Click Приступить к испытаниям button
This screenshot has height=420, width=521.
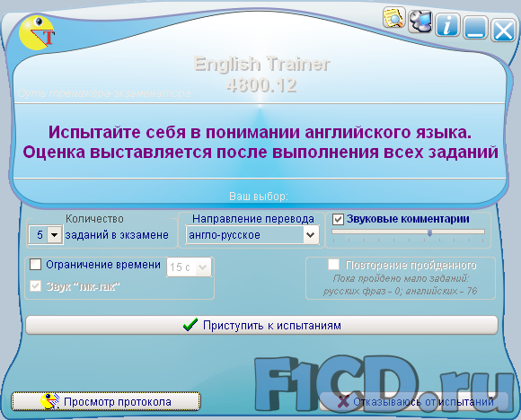click(261, 325)
